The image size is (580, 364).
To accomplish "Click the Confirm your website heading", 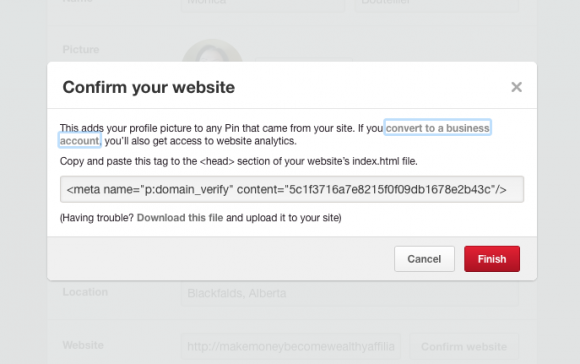I will click(149, 87).
